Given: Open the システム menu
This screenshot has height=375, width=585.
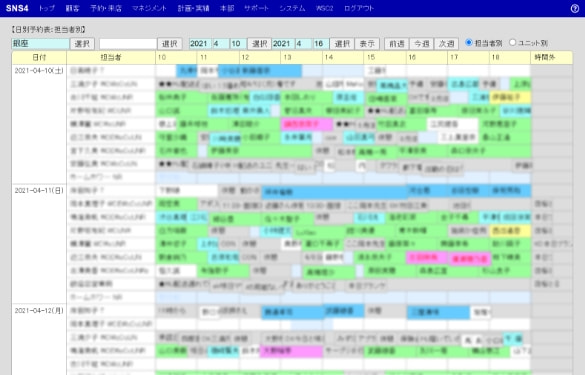Looking at the screenshot, I should click(292, 8).
